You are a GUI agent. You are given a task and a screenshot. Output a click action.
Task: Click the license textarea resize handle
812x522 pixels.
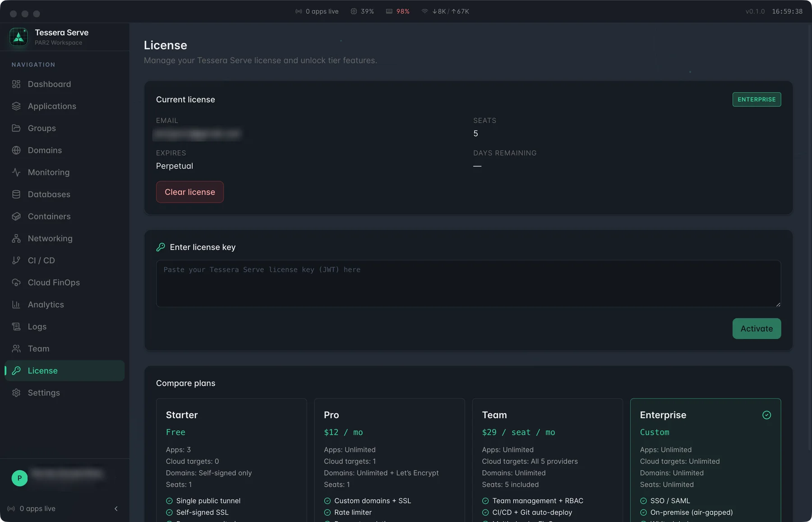point(778,305)
